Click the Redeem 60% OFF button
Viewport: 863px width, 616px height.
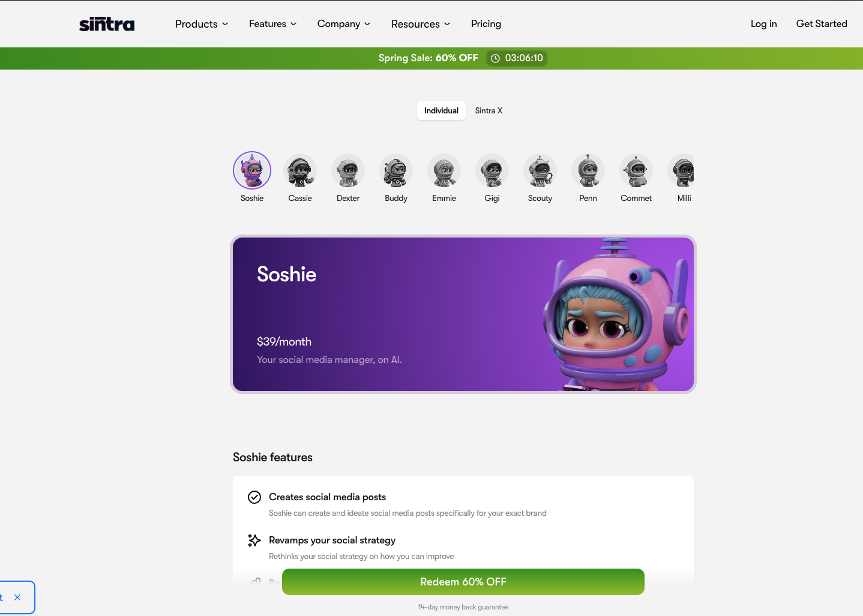click(x=463, y=582)
